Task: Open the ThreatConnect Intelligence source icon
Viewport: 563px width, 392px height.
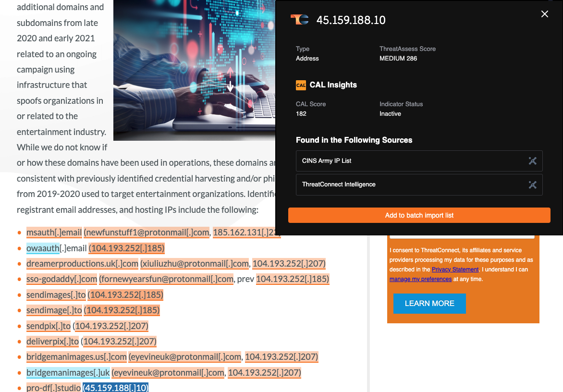Action: 532,184
